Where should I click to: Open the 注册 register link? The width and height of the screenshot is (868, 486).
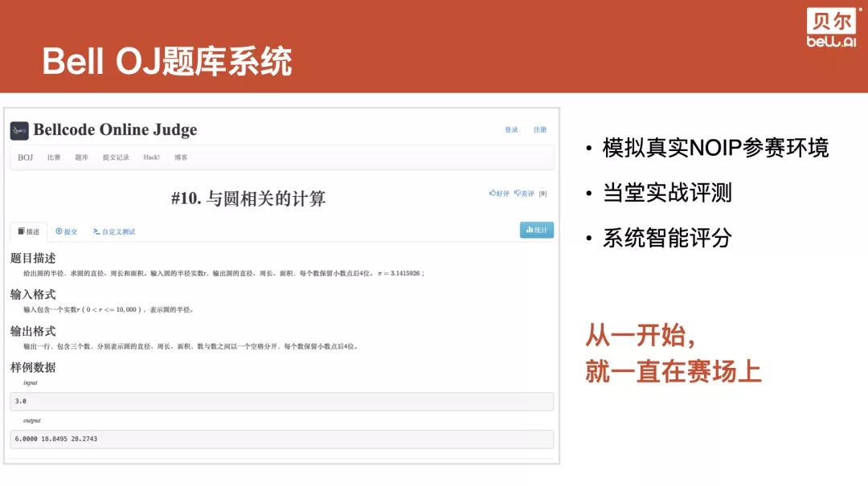[540, 129]
